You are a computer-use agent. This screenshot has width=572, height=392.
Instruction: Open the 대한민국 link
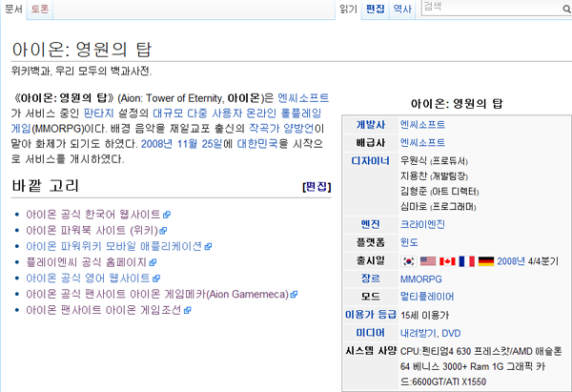(257, 144)
